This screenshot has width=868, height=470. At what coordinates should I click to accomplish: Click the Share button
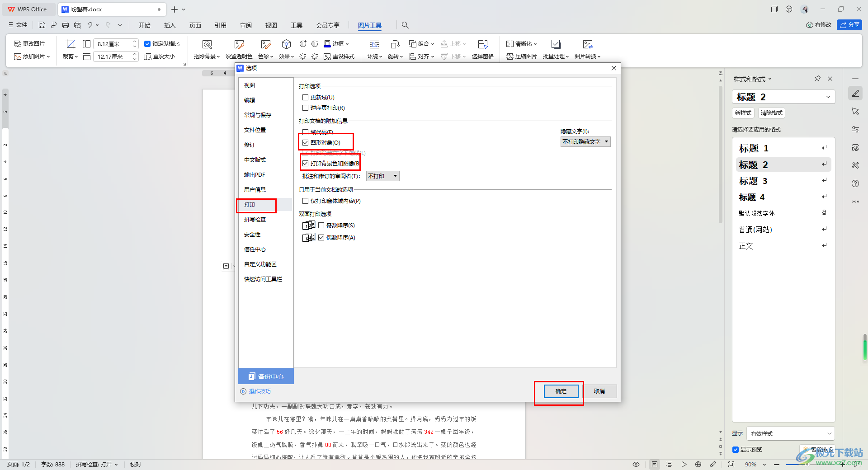coord(849,25)
